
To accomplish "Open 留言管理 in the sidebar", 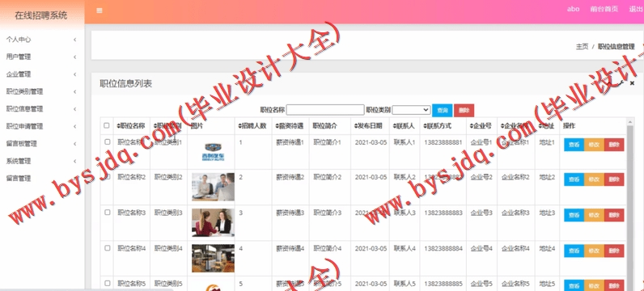I will pos(19,178).
